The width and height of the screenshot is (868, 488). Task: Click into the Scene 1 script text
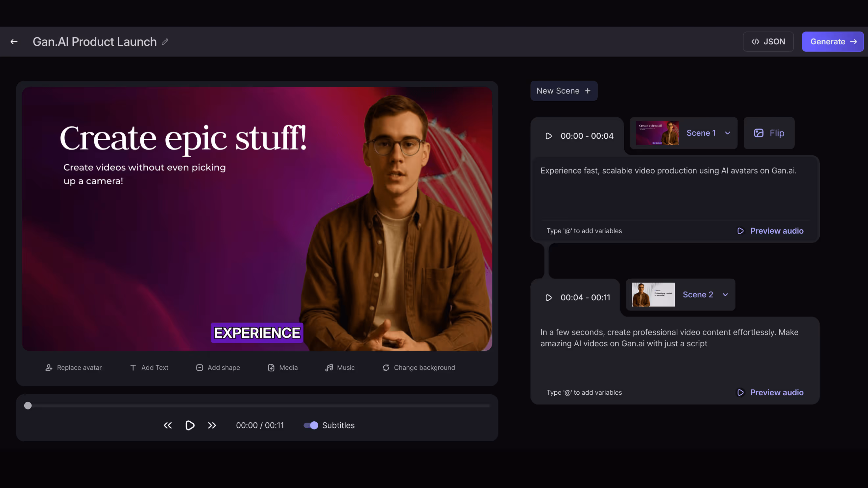click(668, 171)
